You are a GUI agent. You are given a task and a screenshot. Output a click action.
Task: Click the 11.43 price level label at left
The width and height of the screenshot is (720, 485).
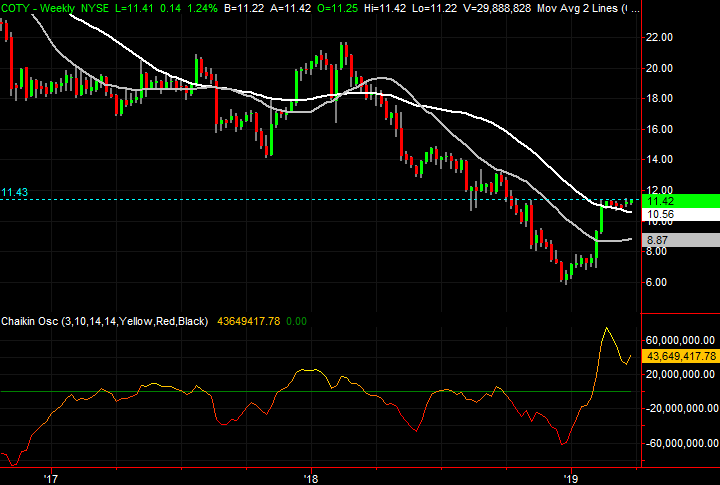(15, 191)
